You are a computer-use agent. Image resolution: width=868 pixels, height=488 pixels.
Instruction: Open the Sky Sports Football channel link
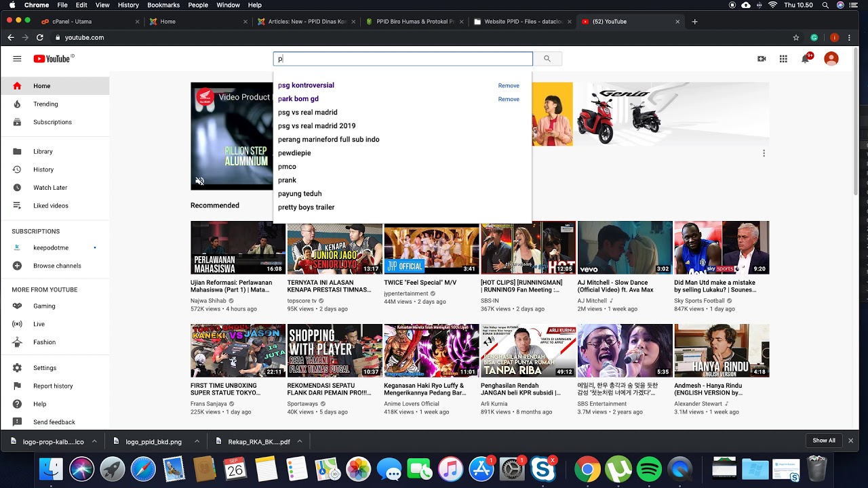[x=699, y=301]
